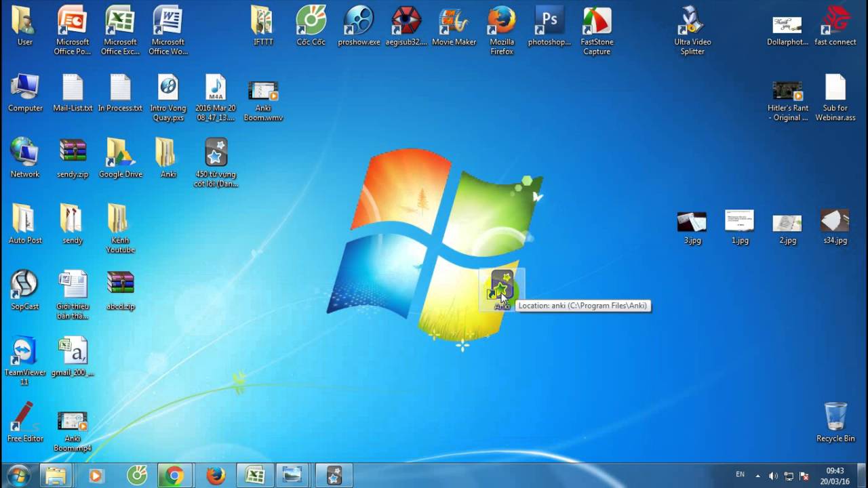Open the volume control in the tray

774,476
